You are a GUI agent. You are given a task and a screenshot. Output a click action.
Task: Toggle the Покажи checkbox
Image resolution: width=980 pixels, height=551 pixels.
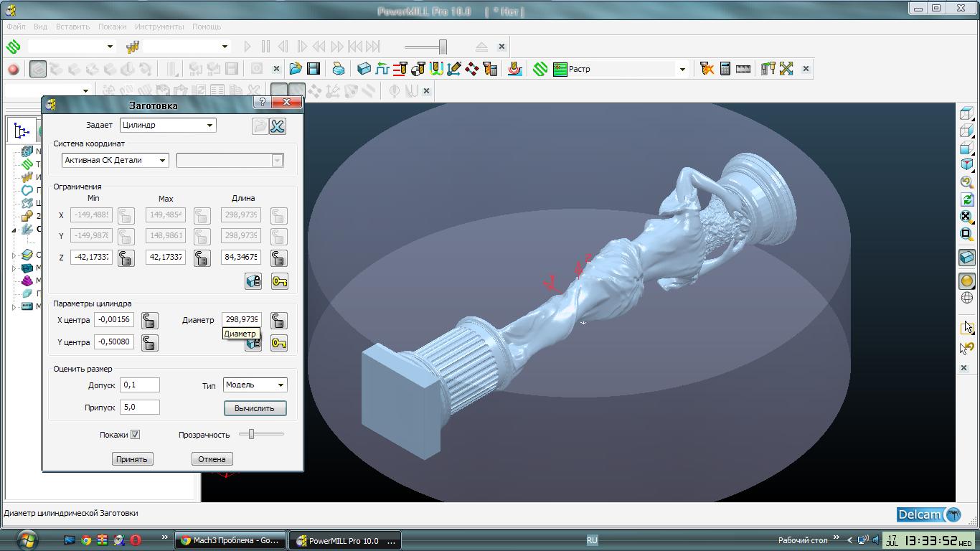click(135, 435)
